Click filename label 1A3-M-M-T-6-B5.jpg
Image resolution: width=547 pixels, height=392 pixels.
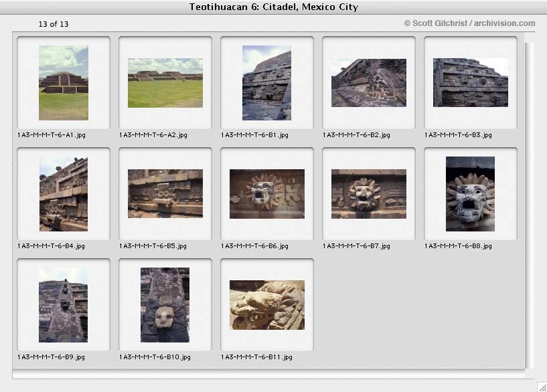153,246
